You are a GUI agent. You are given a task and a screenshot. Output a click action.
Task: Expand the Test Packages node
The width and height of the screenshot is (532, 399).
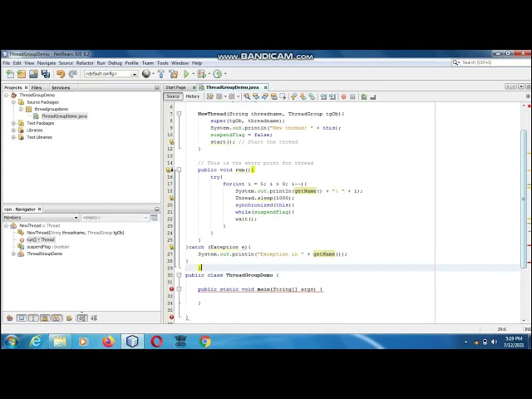[13, 123]
